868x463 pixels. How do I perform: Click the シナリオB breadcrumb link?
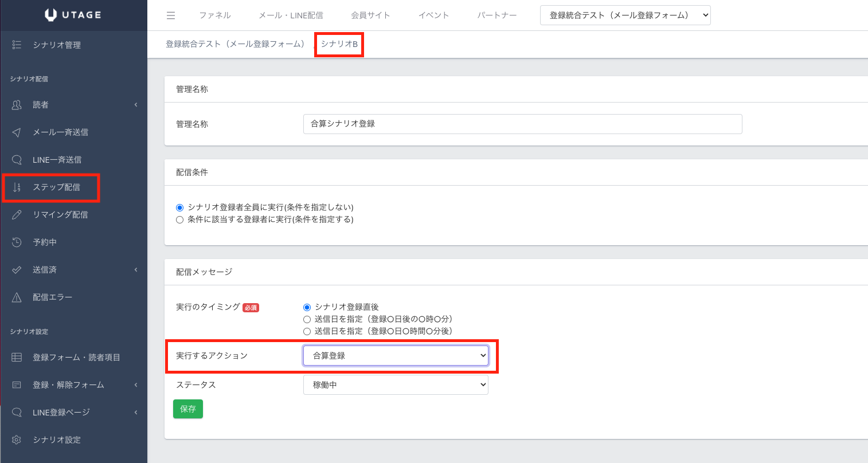pyautogui.click(x=339, y=44)
